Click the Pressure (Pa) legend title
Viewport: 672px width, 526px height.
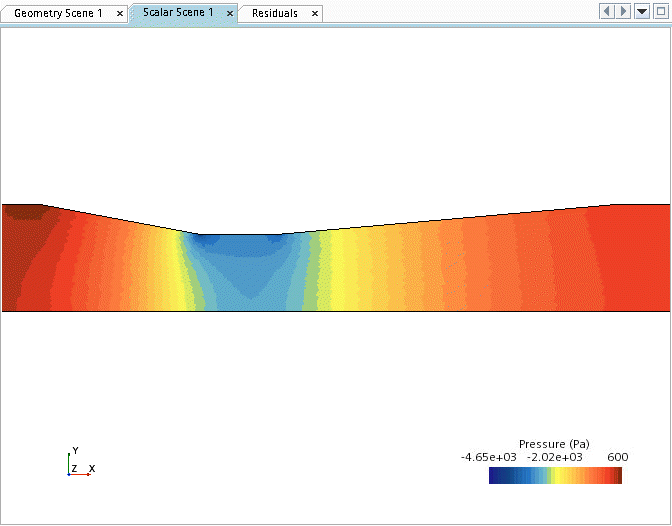pyautogui.click(x=554, y=443)
